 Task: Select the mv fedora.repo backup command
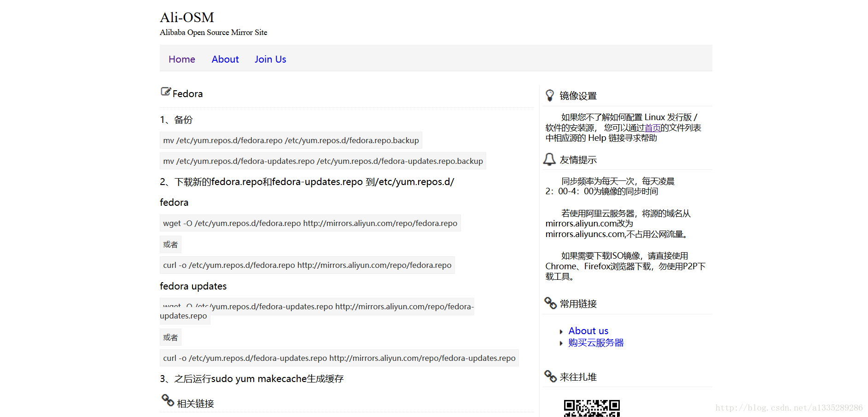pos(291,140)
